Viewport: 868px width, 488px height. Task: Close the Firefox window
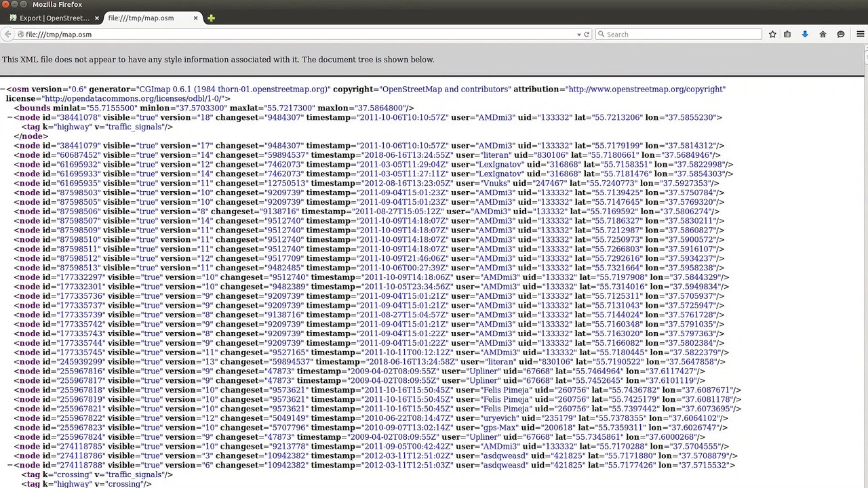click(6, 5)
